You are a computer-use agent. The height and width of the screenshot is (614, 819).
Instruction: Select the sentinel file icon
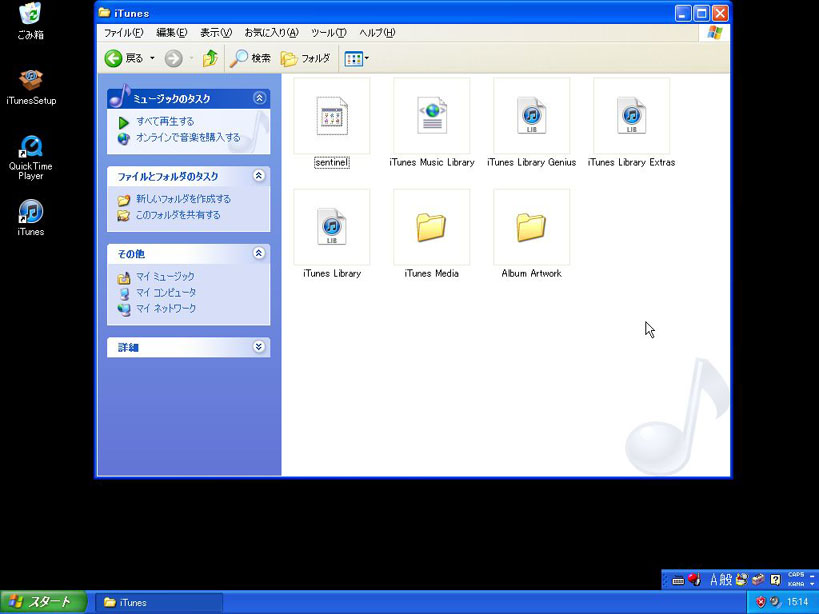332,116
